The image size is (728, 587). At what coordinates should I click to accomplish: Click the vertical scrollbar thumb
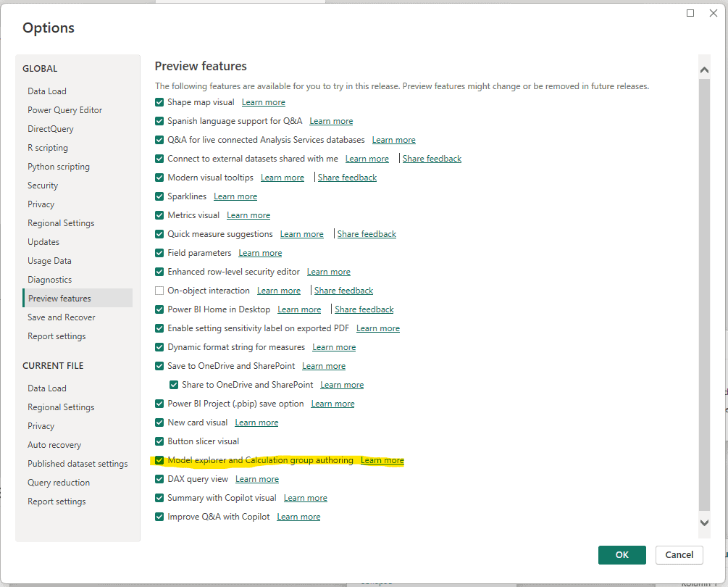coord(704,294)
